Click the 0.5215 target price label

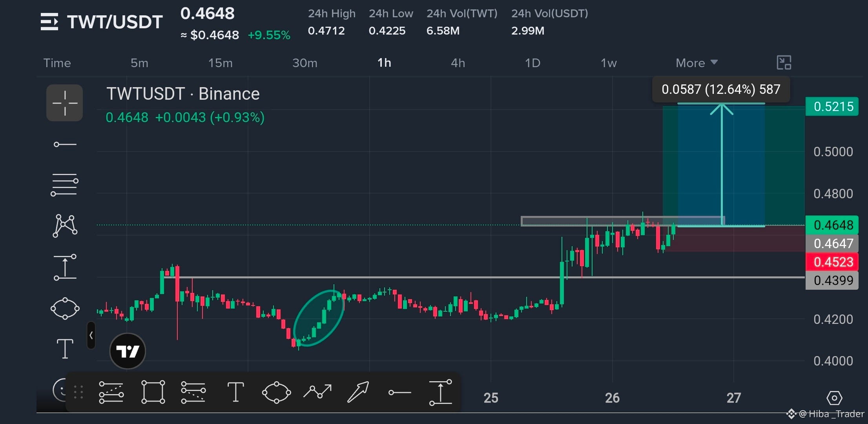click(833, 106)
